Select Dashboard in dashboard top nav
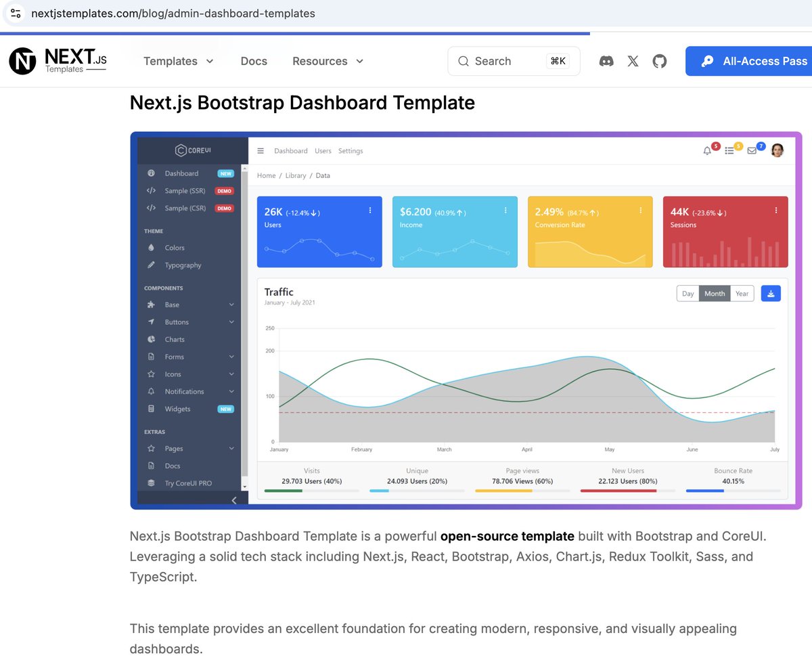This screenshot has height=662, width=812. (291, 151)
